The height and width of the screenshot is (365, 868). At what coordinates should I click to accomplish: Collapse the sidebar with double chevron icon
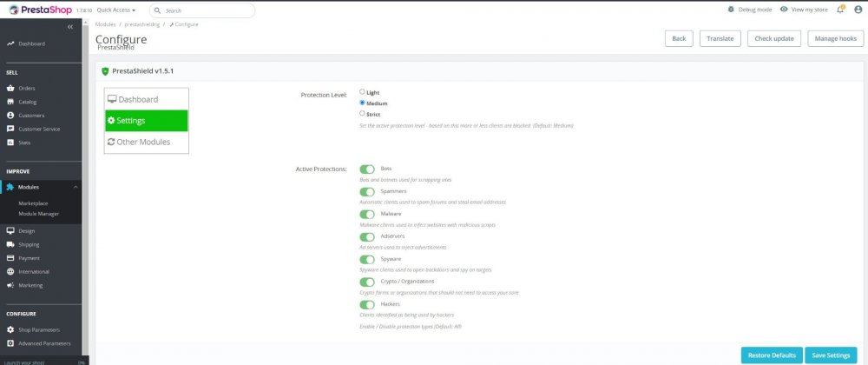tap(70, 27)
